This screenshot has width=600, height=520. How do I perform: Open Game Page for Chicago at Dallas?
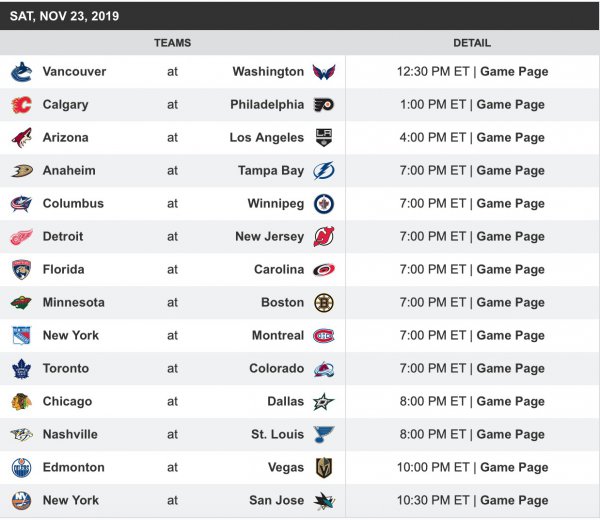(510, 402)
